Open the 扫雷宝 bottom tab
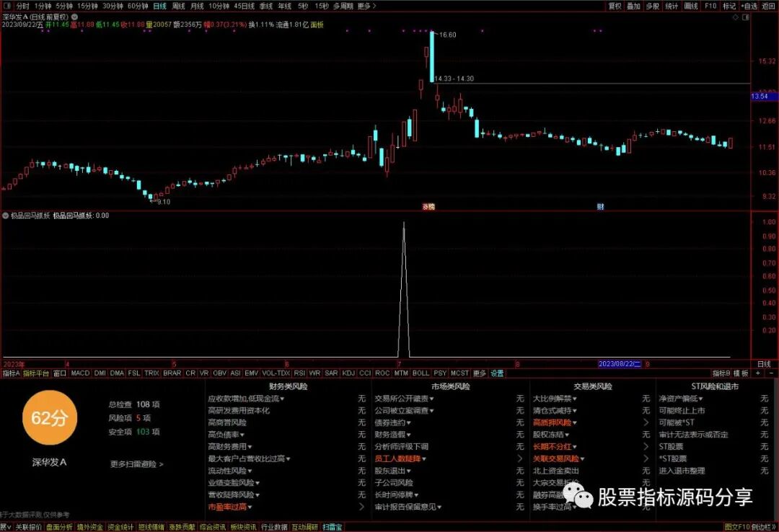Viewport: 779px width, 532px height. [332, 527]
